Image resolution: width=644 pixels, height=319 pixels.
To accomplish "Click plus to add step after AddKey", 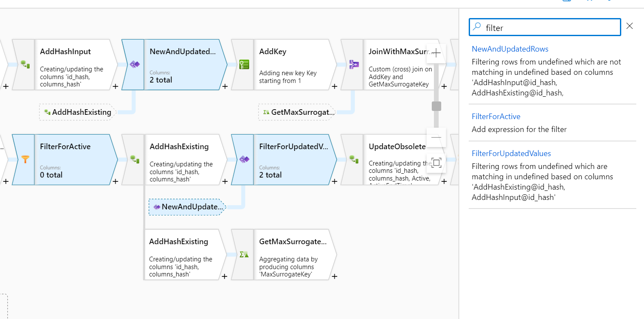I will point(334,86).
